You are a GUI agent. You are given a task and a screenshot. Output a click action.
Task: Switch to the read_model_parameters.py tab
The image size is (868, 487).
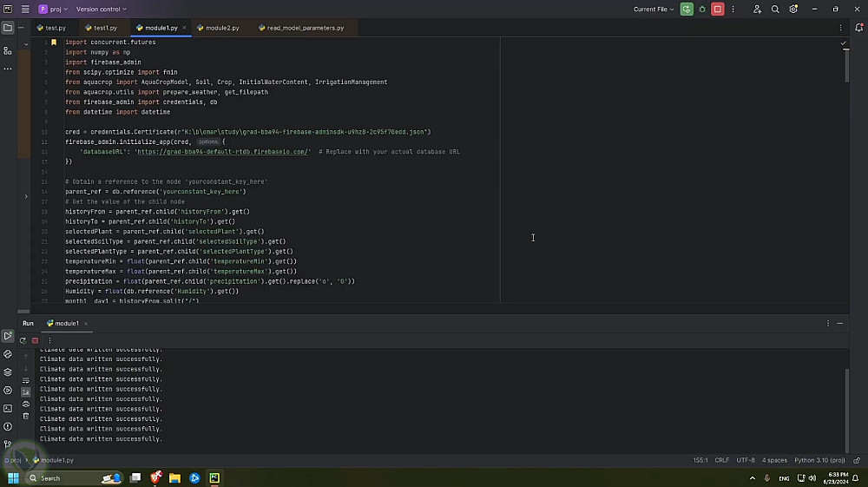tap(305, 28)
